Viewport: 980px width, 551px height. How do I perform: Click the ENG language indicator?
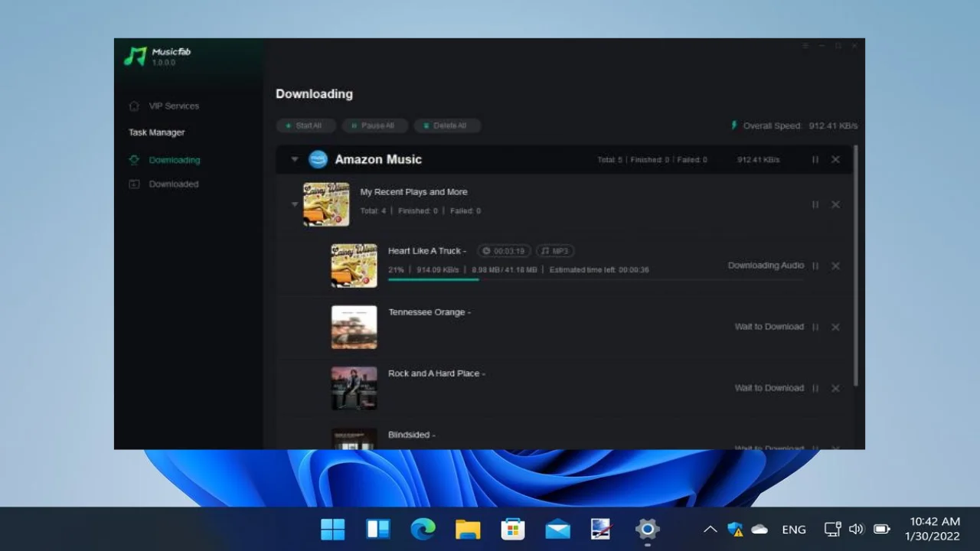[x=794, y=529]
